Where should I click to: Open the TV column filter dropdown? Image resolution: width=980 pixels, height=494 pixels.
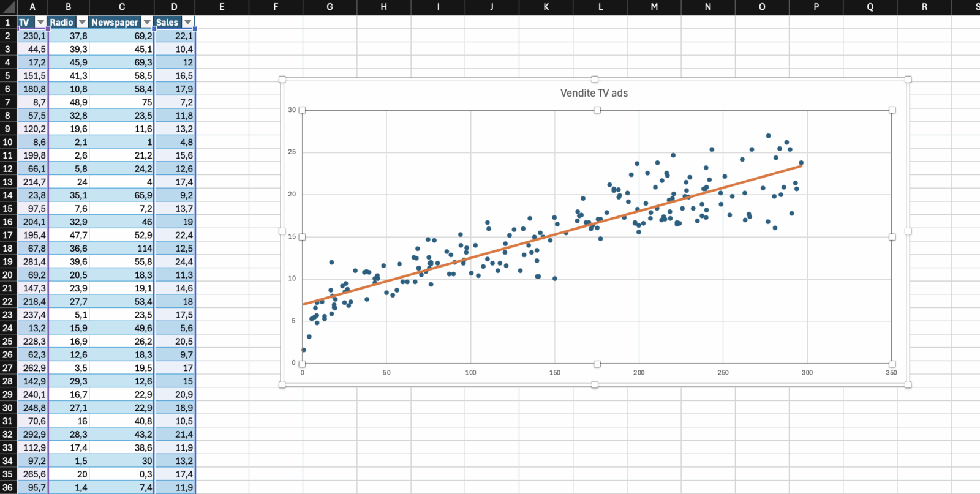40,22
